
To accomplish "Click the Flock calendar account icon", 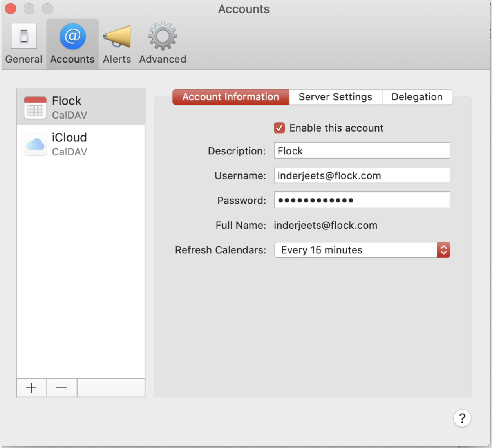I will (x=35, y=107).
